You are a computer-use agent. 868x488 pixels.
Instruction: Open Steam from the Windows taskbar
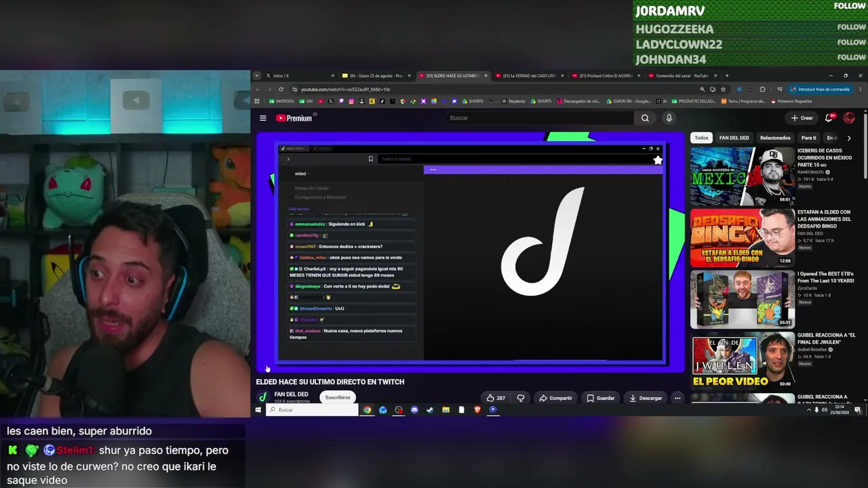(430, 409)
